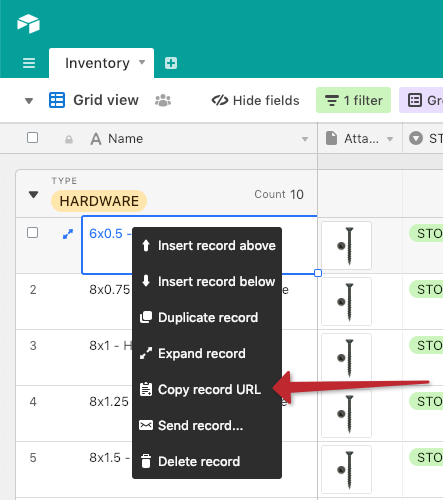Select the Inventory table tab
443x500 pixels.
point(101,63)
